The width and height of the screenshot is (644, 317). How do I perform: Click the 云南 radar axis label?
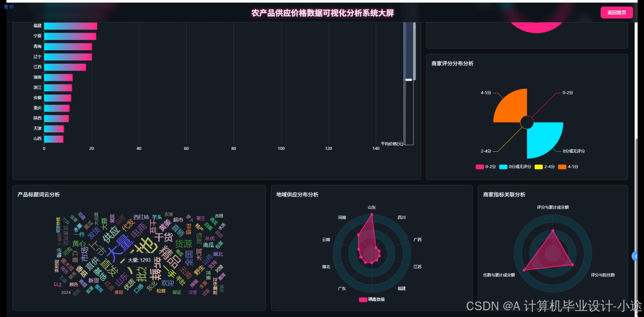(326, 240)
